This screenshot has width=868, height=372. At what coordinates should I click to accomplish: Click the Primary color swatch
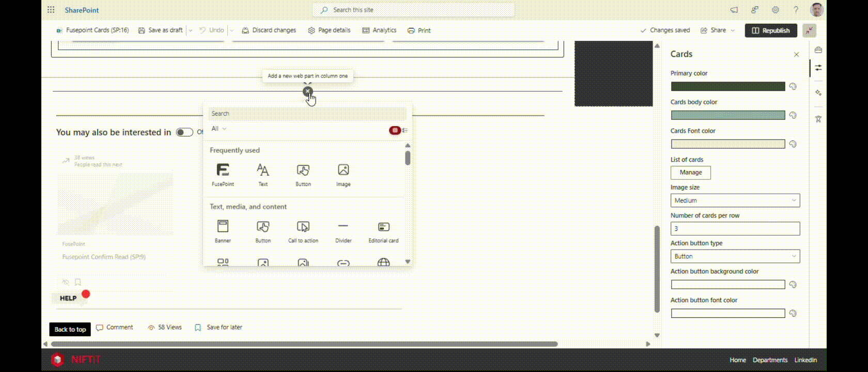(x=727, y=87)
